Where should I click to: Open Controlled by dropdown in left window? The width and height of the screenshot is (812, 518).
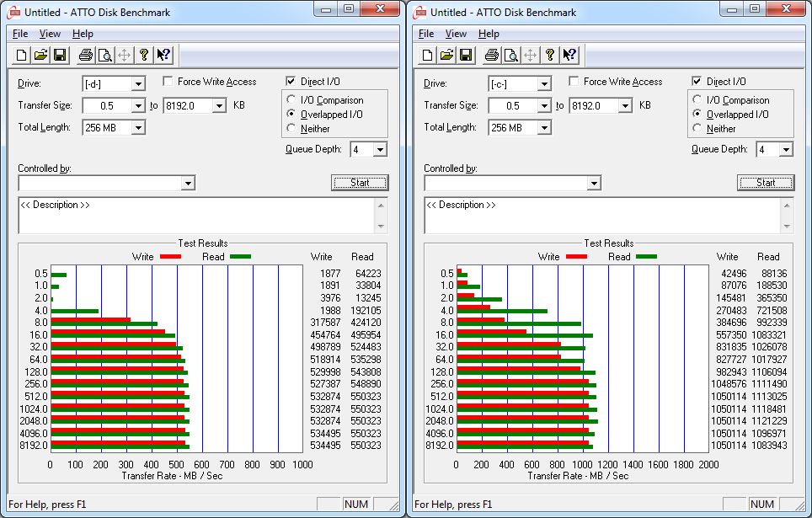coord(188,183)
